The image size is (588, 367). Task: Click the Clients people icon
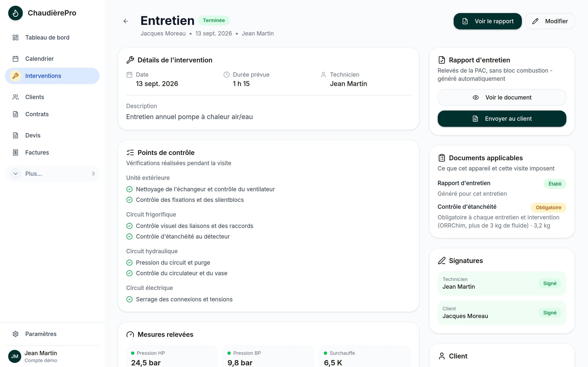tap(16, 97)
